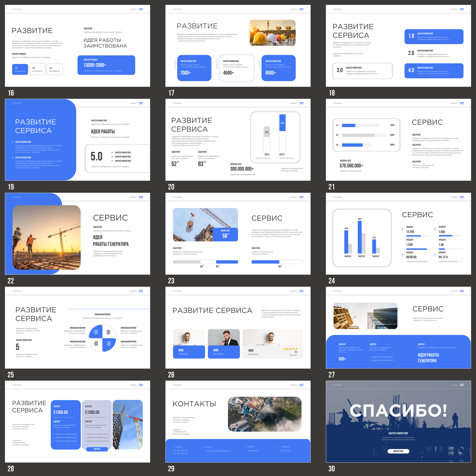Select the hard hats photo on slide 17
This screenshot has width=476, height=476.
click(272, 33)
